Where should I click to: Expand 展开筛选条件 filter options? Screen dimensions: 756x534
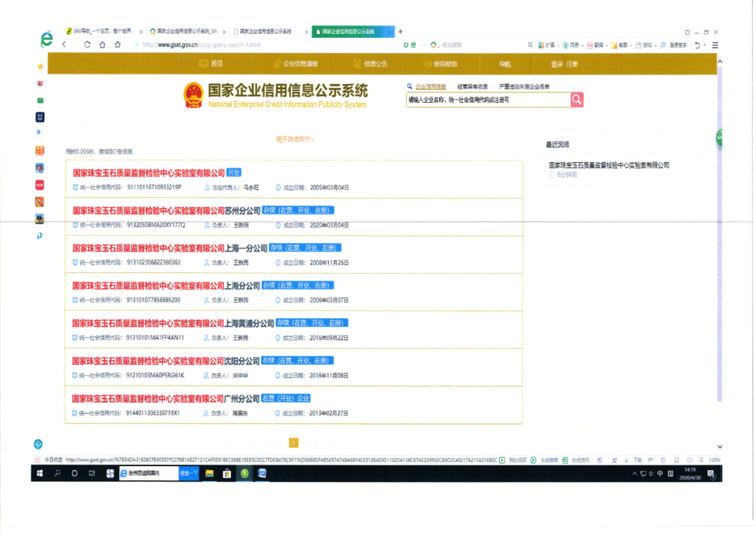coord(295,139)
